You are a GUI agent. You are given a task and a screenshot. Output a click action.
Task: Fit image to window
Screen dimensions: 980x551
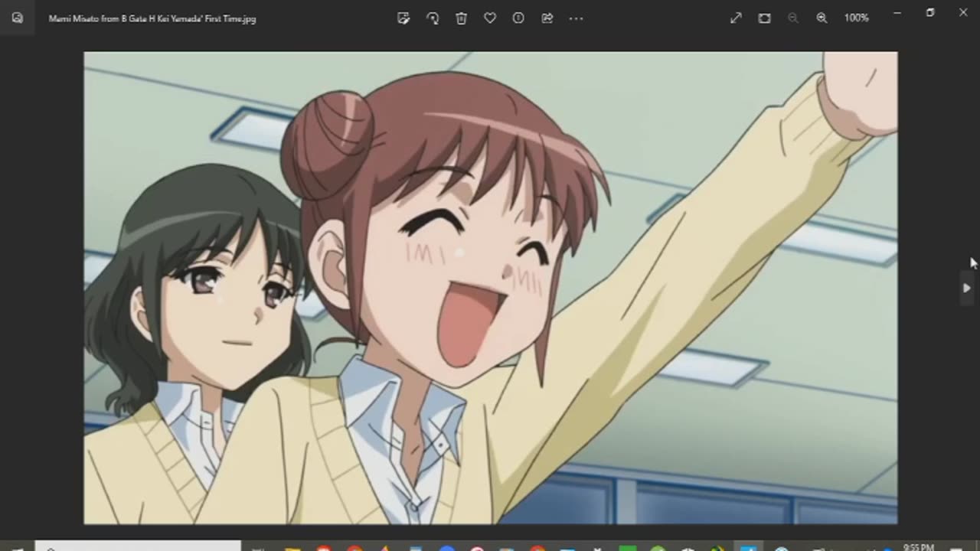(x=764, y=18)
